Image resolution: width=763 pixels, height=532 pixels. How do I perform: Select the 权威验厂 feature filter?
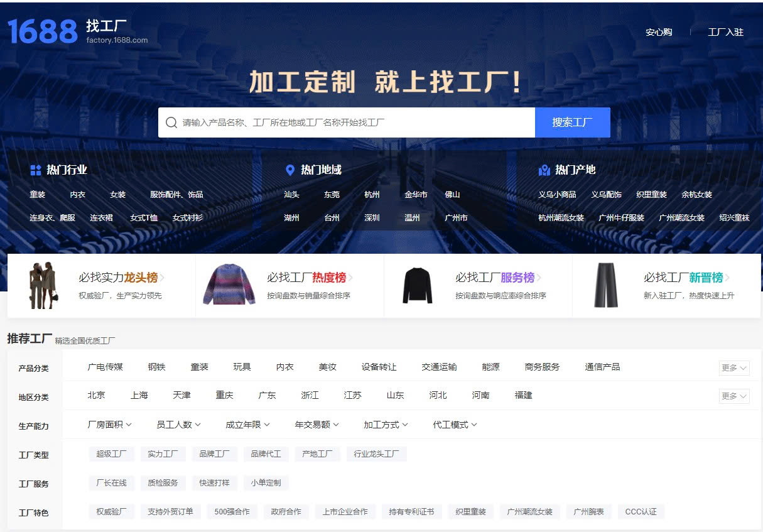111,512
